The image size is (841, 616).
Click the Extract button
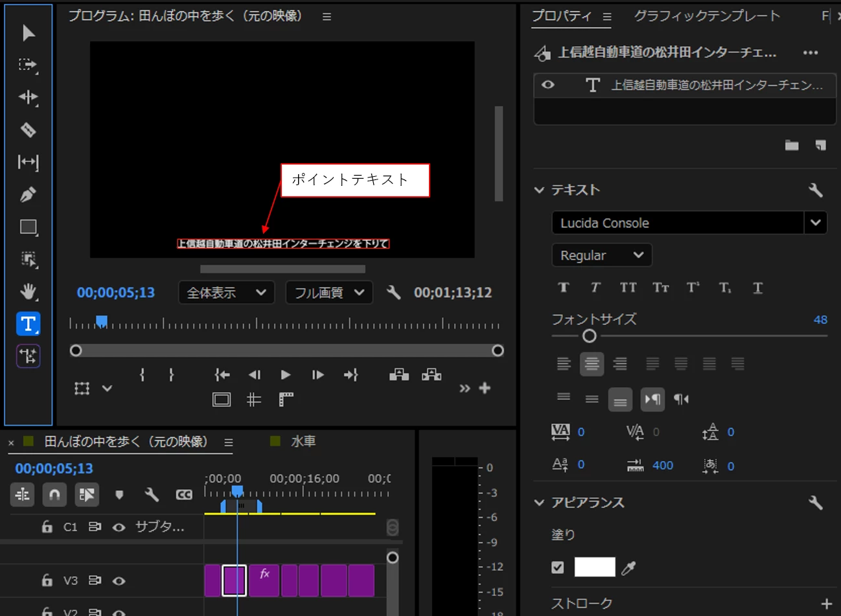point(432,374)
